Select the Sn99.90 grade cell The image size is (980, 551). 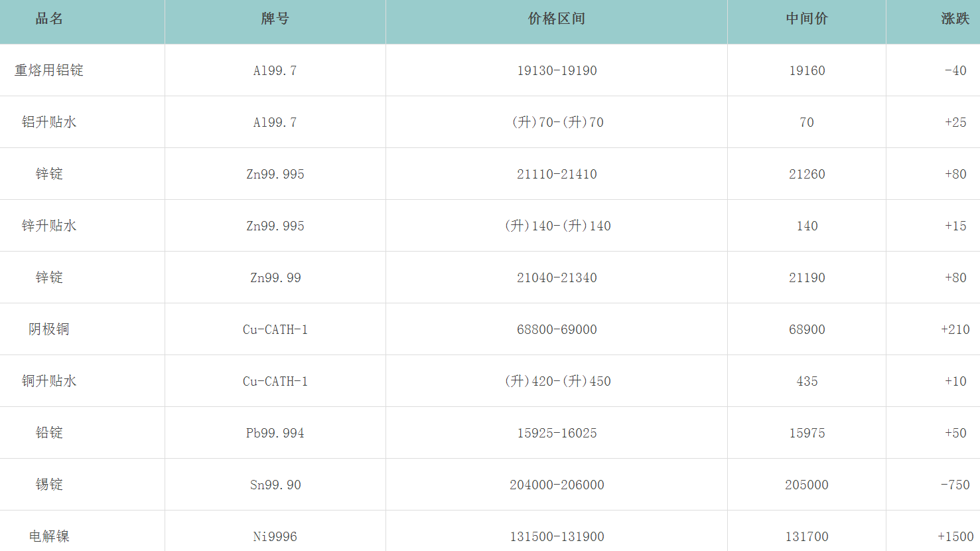(x=275, y=485)
